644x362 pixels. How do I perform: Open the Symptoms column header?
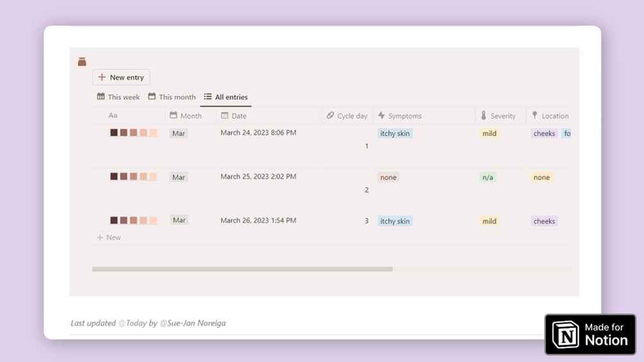(400, 116)
